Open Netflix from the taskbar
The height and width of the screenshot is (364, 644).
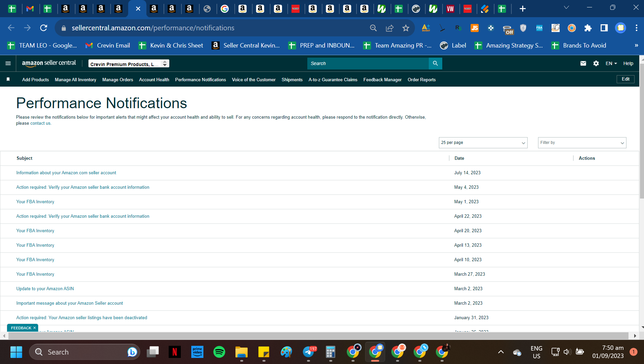[175, 352]
